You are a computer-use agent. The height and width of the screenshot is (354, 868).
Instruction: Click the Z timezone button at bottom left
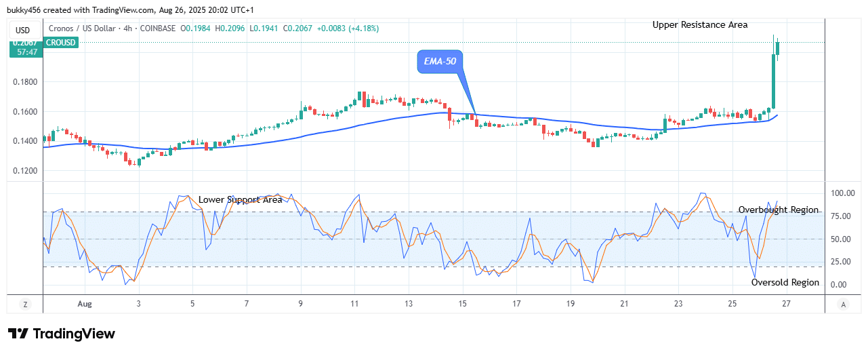coord(25,304)
